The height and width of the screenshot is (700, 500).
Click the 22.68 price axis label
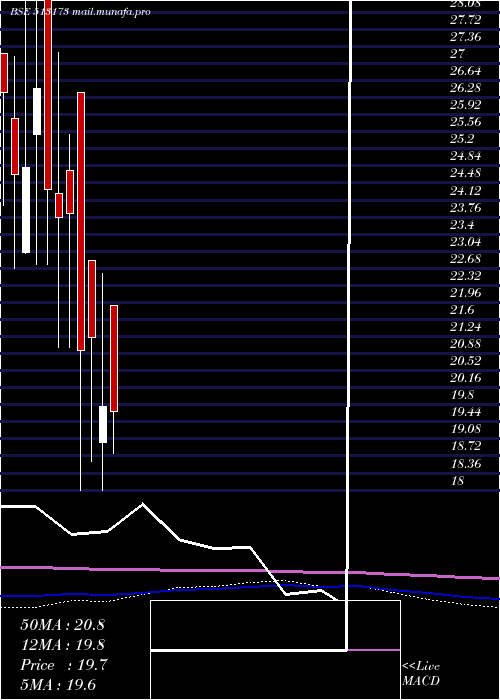pos(466,258)
